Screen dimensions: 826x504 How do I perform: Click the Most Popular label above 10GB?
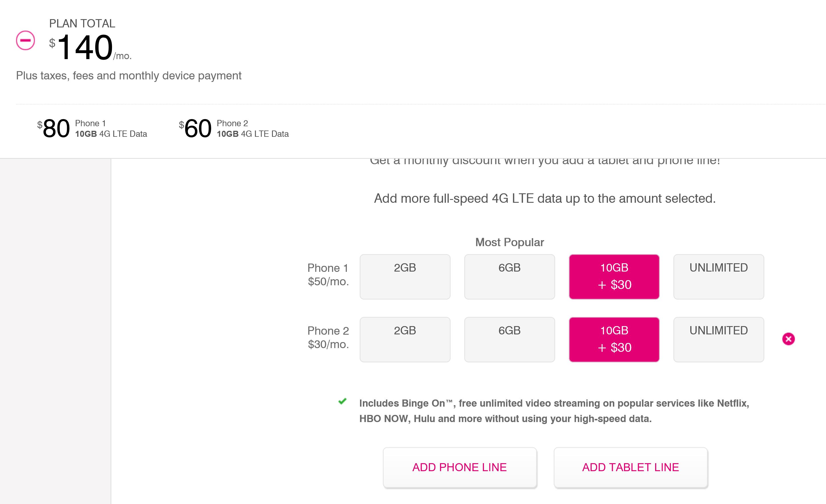[x=509, y=242]
